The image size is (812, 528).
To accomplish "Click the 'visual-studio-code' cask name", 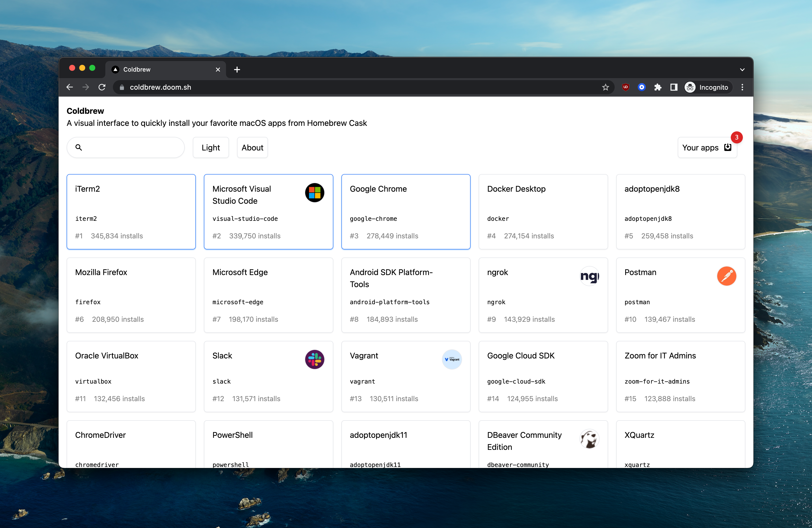I will tap(245, 219).
